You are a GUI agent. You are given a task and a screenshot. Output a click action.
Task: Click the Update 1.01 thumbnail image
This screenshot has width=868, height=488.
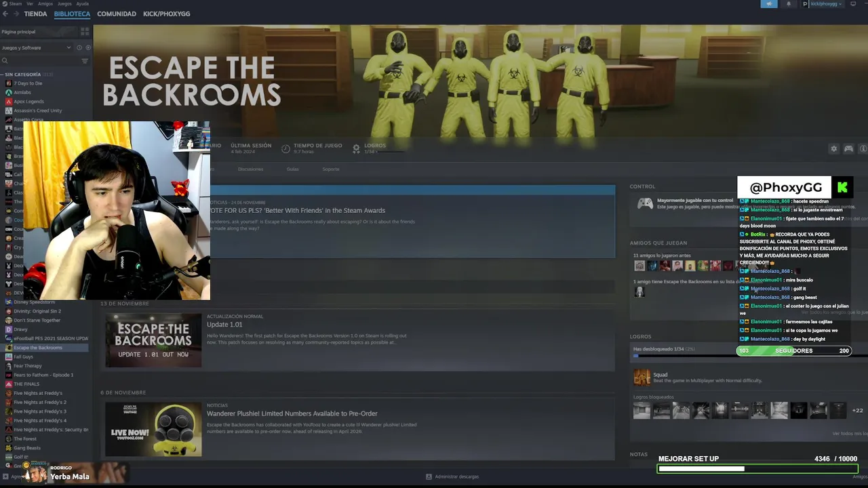153,340
